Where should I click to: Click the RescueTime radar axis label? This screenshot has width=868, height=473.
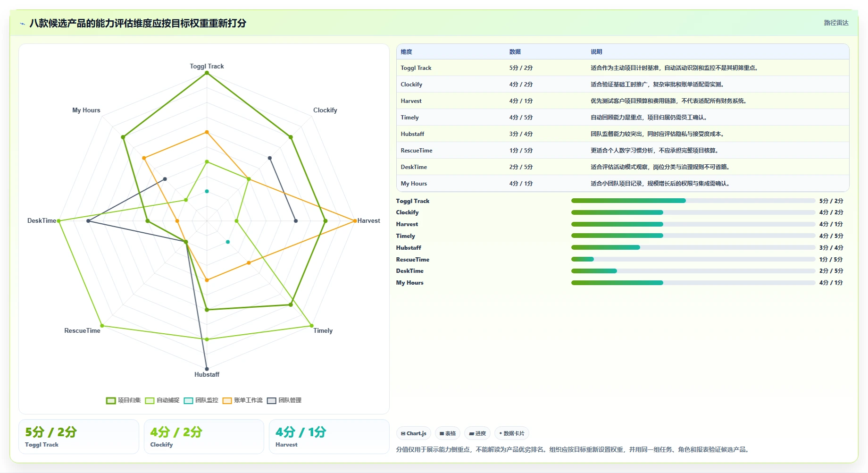click(x=82, y=331)
